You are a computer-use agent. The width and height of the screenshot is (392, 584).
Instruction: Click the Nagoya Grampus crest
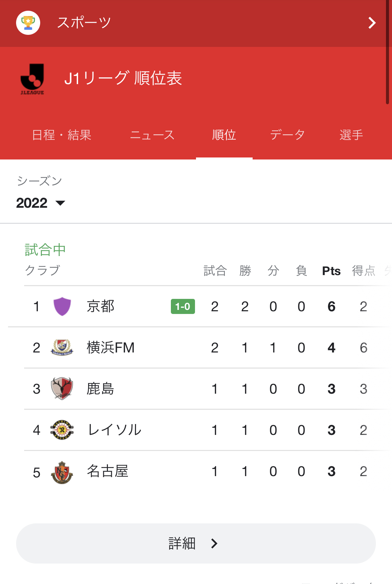pyautogui.click(x=62, y=471)
